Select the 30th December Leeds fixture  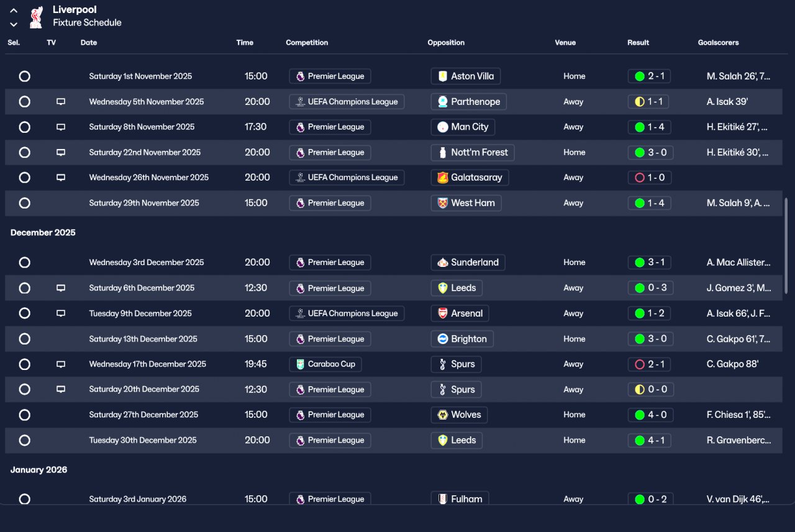(x=24, y=440)
